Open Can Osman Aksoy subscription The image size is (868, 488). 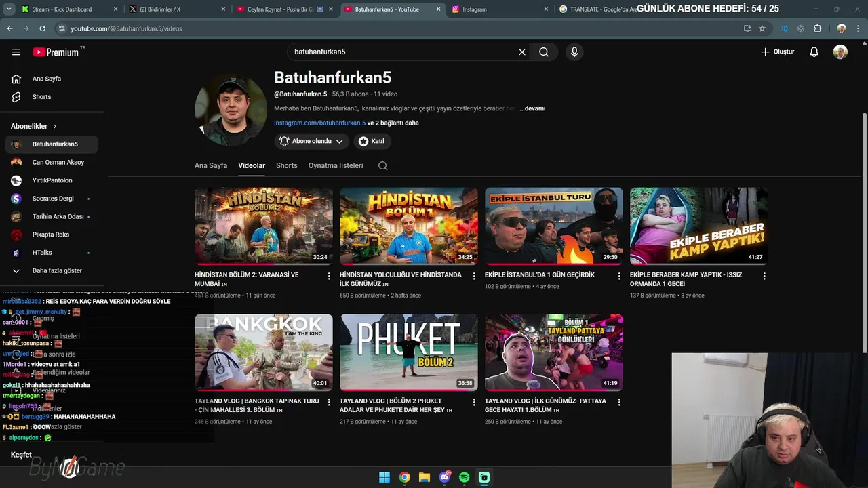52,163
